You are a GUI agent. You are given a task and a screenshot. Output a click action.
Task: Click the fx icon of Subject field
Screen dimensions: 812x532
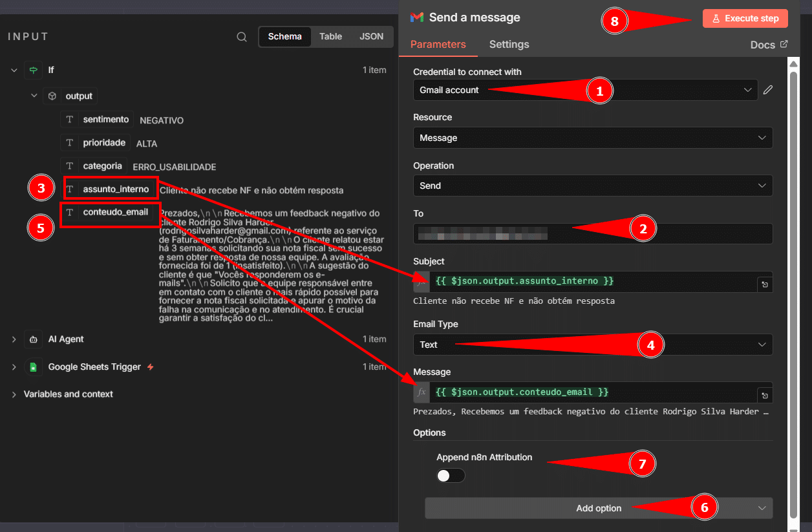[422, 282]
